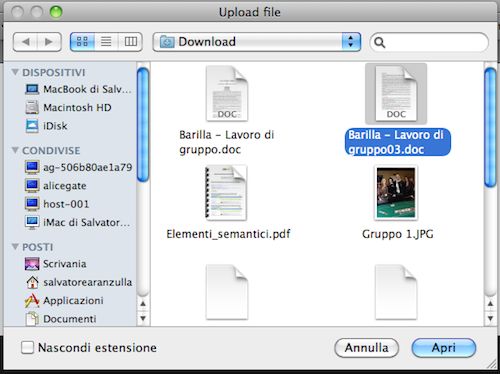Click file name 'Barilla – Lavoro di gruppo.doc'
This screenshot has width=500, height=374.
tap(227, 142)
